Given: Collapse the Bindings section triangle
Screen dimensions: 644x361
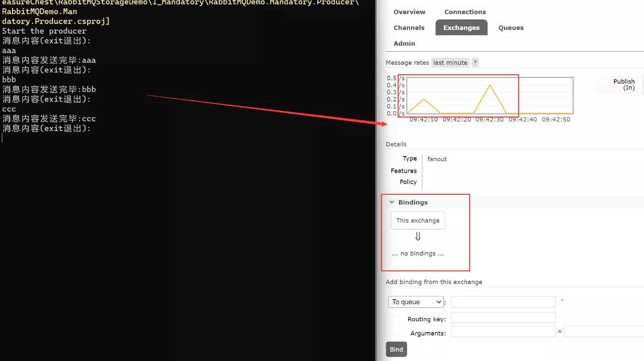Looking at the screenshot, I should coord(392,202).
